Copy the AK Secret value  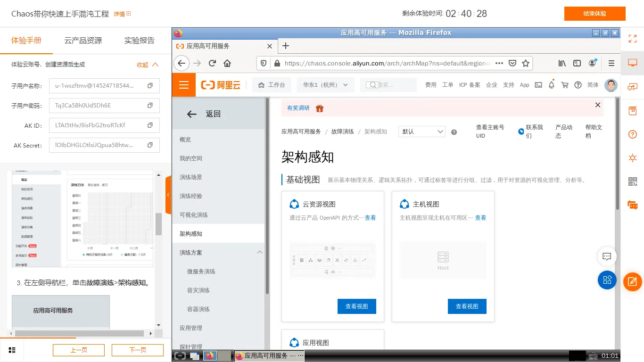(x=150, y=145)
